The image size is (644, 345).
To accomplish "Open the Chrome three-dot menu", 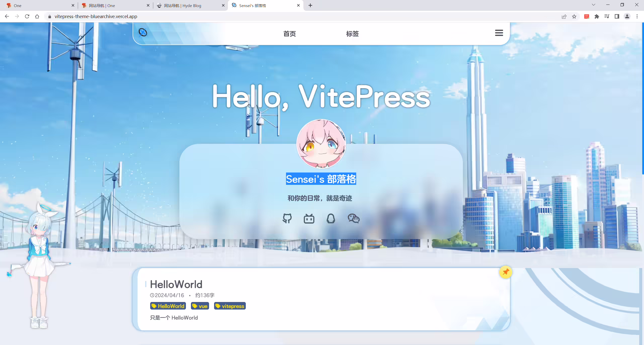I will pos(637,17).
